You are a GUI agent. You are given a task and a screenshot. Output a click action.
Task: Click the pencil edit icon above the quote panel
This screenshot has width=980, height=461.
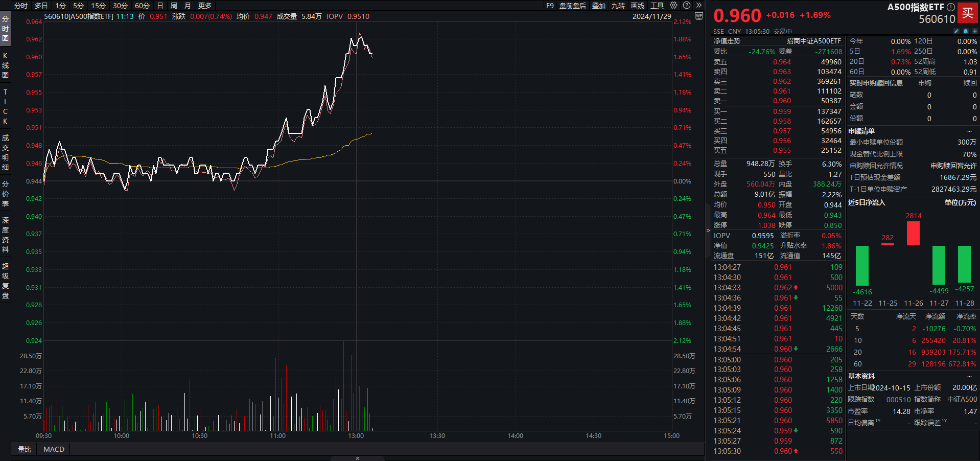[956, 31]
